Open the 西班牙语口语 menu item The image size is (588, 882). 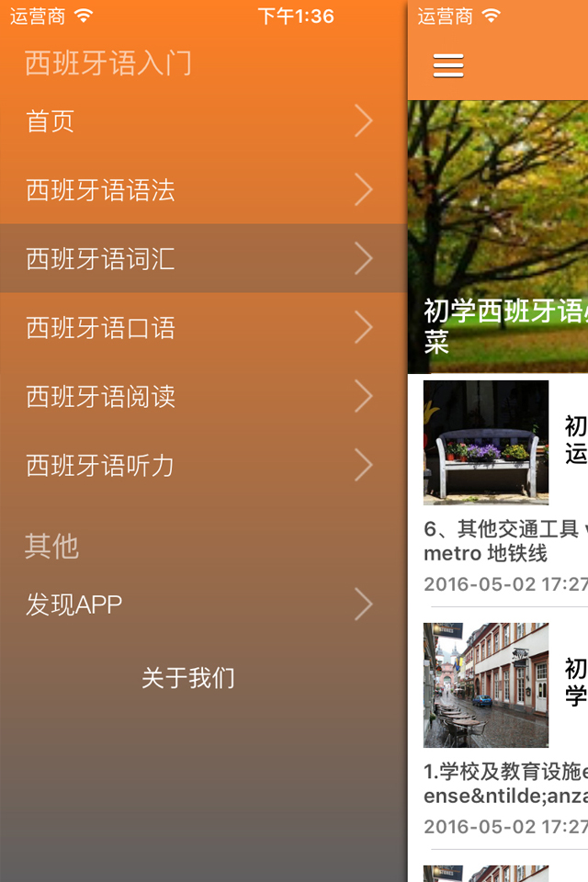(x=204, y=327)
